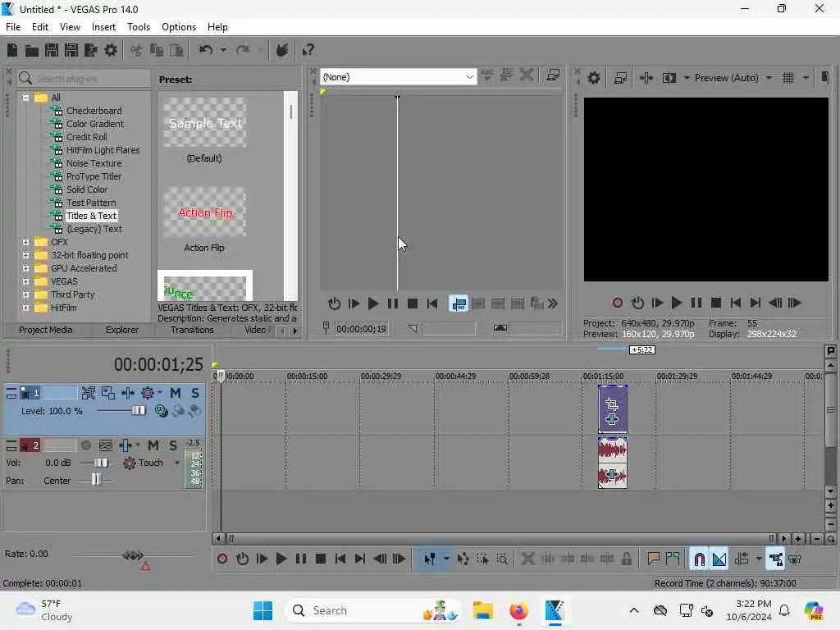Click audio track Pan slider handle
Image resolution: width=840 pixels, height=630 pixels.
coord(96,479)
